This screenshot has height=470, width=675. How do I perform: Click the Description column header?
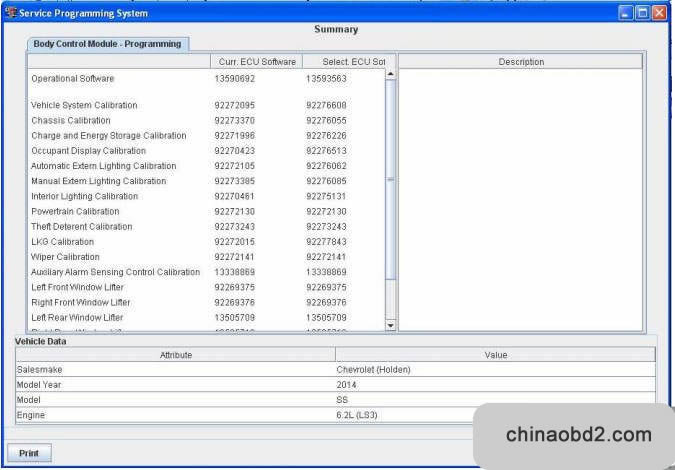click(521, 62)
